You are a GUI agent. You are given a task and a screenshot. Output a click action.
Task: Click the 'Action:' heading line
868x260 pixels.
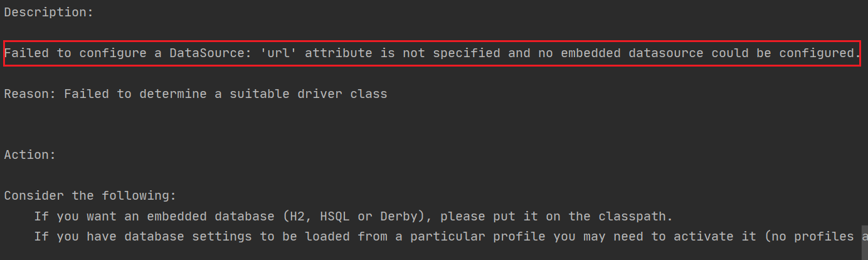point(30,154)
